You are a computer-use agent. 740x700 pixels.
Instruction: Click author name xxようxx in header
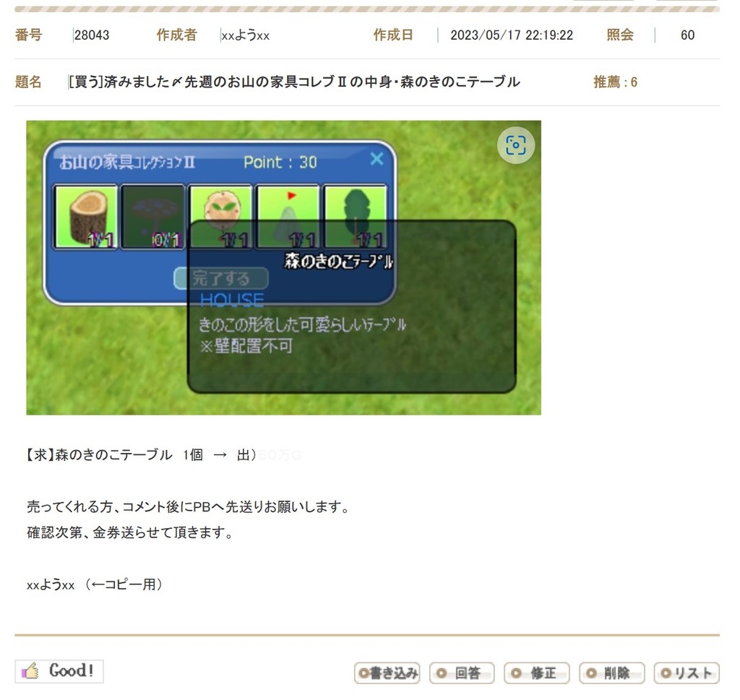pyautogui.click(x=246, y=35)
